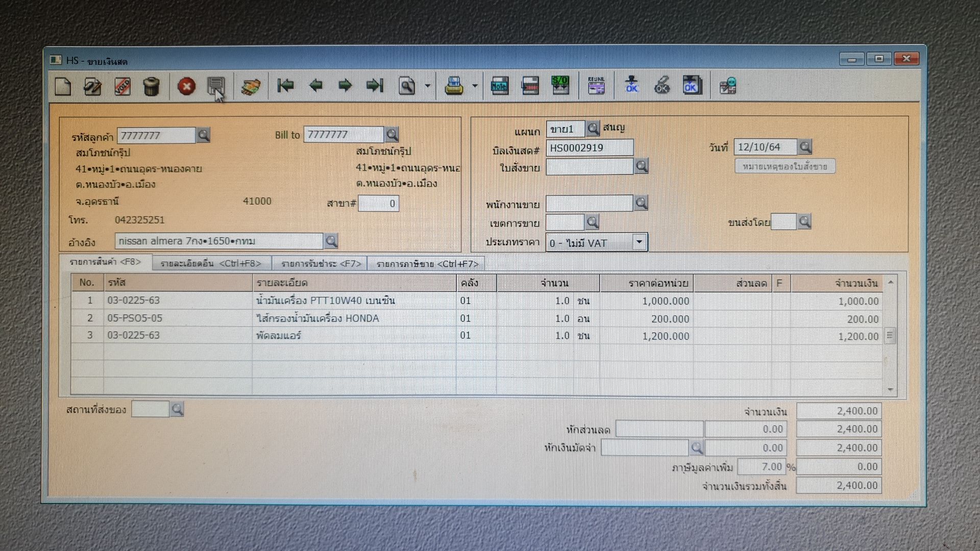
Task: Open date picker lookup beside 12/10/64
Action: click(x=805, y=147)
